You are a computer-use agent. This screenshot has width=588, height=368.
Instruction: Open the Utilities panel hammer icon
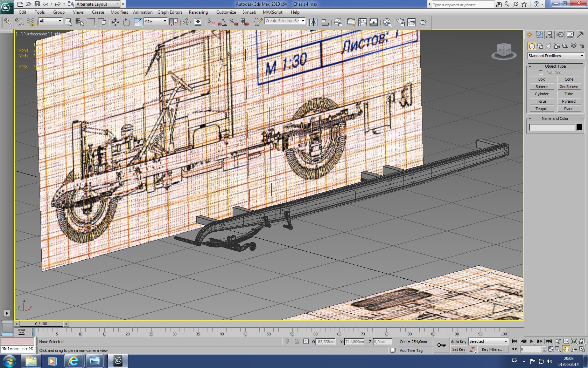coord(580,35)
